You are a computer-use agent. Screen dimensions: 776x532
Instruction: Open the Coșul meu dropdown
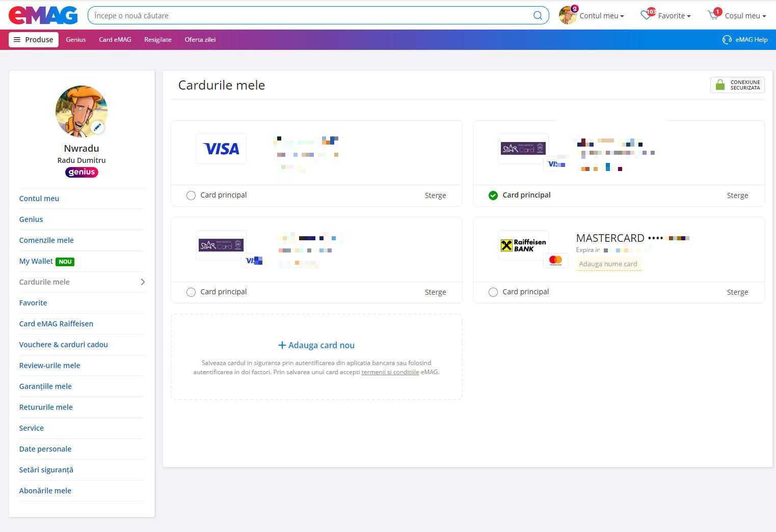pyautogui.click(x=745, y=16)
